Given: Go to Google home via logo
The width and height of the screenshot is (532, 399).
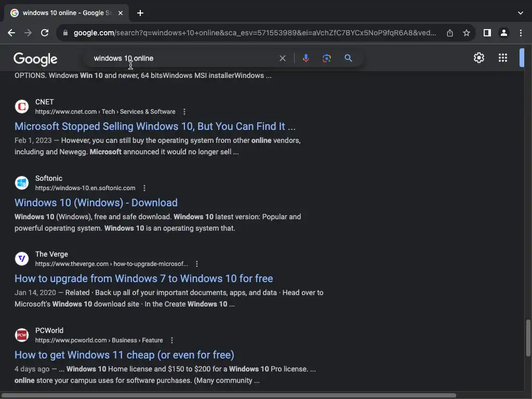Looking at the screenshot, I should [35, 59].
